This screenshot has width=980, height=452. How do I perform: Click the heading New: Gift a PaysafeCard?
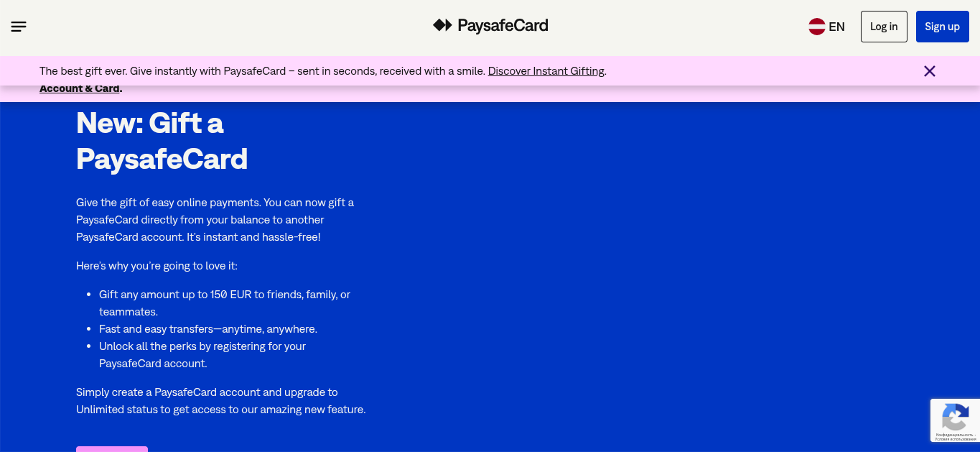tap(162, 141)
